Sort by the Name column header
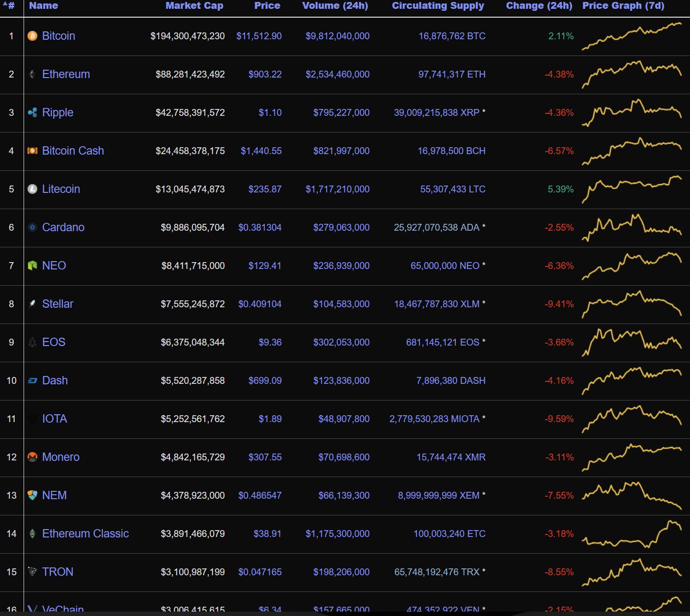Screen dimensions: 690x616 pyautogui.click(x=44, y=6)
